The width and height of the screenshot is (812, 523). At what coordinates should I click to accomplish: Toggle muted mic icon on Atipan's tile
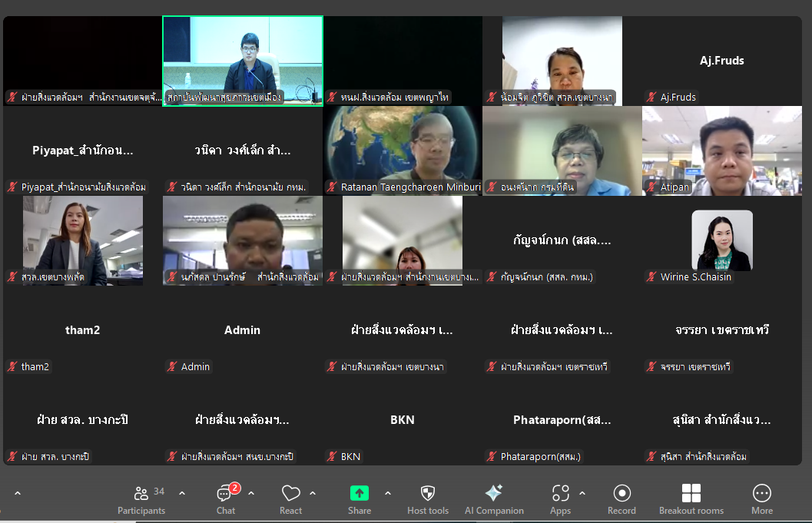(651, 187)
